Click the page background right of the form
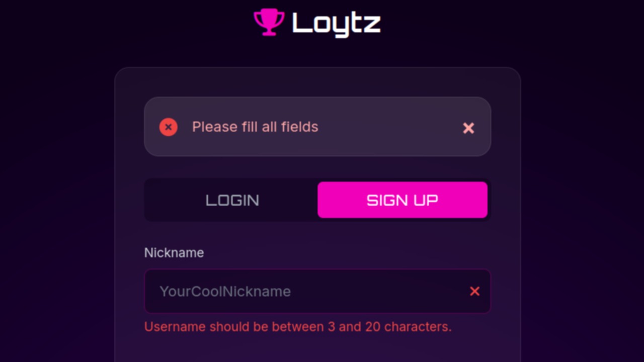 (x=584, y=201)
